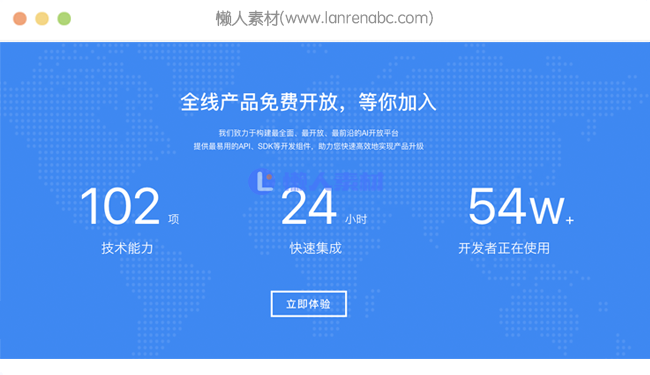
Task: Click the 快速集成 label
Action: 315,248
